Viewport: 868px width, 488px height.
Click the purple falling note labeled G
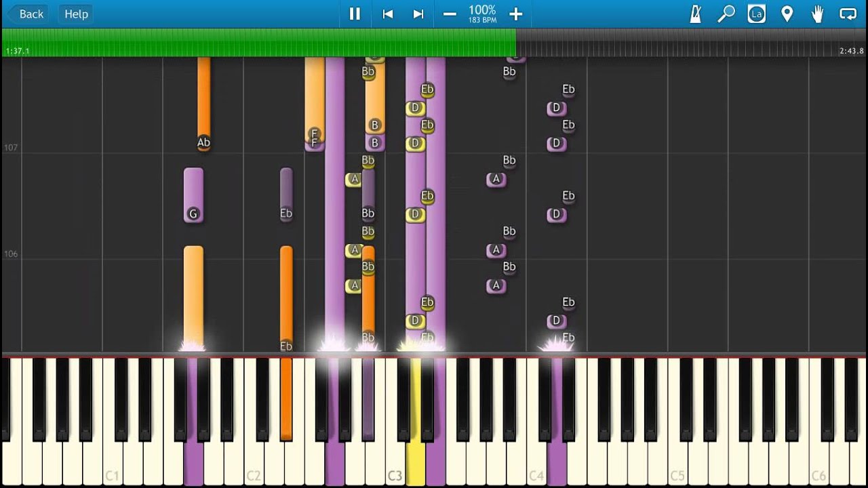[193, 195]
